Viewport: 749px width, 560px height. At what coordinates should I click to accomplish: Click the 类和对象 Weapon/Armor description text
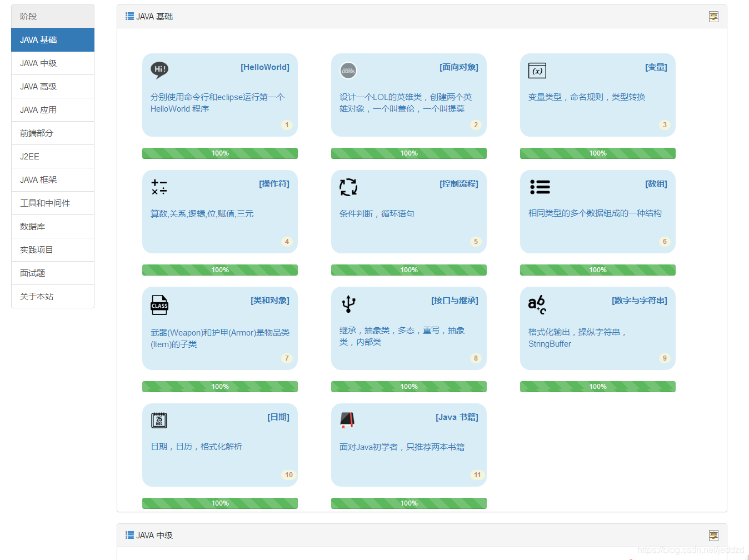coord(220,338)
